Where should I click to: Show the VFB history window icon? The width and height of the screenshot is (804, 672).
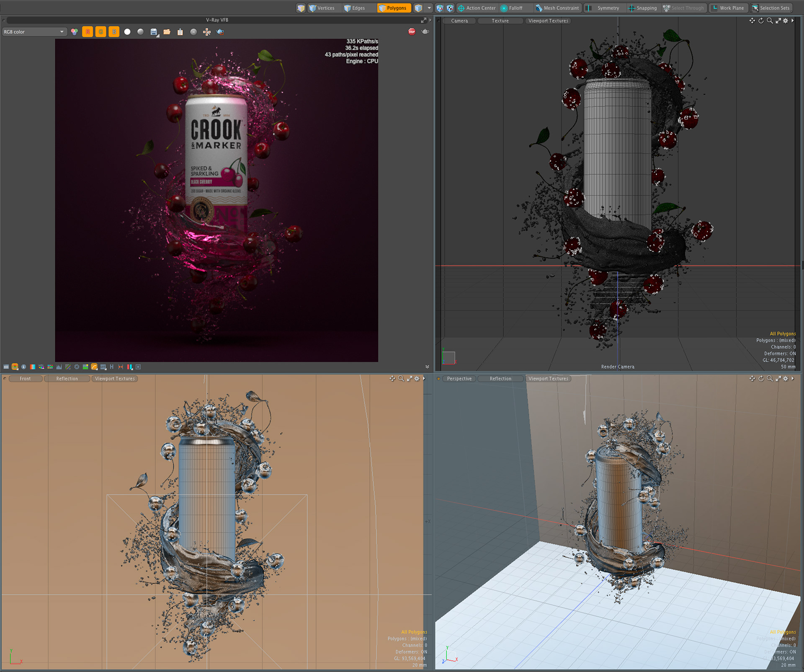(6, 367)
